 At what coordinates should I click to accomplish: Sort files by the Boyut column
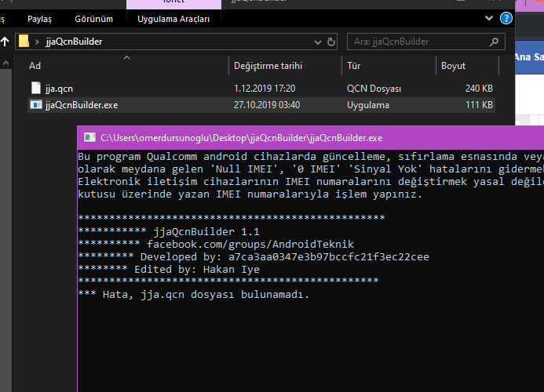(467, 66)
